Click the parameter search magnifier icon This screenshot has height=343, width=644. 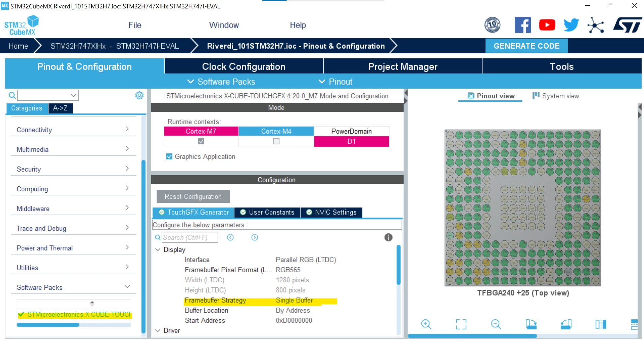pos(157,238)
